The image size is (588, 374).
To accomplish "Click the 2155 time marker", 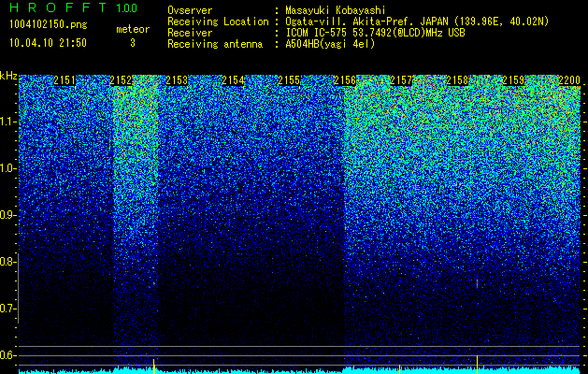I will point(289,80).
